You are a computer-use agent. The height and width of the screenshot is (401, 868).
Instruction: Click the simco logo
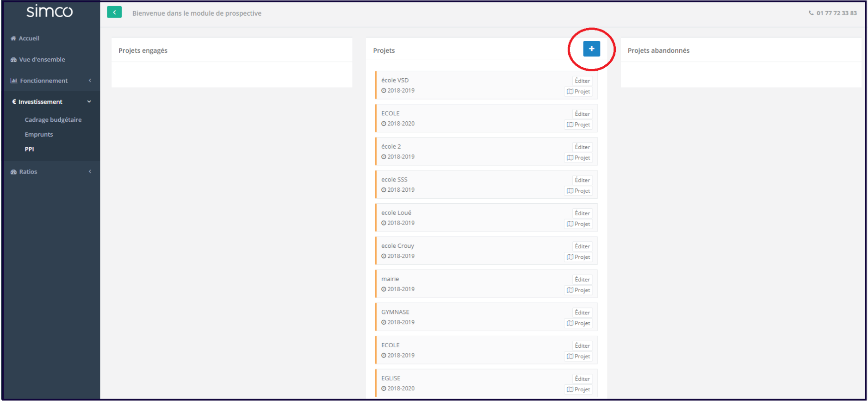50,11
